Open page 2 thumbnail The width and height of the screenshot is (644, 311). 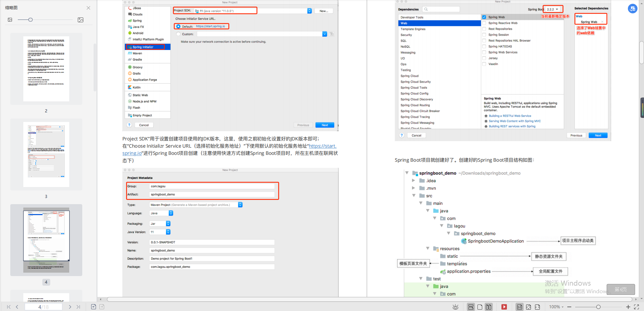coord(46,69)
